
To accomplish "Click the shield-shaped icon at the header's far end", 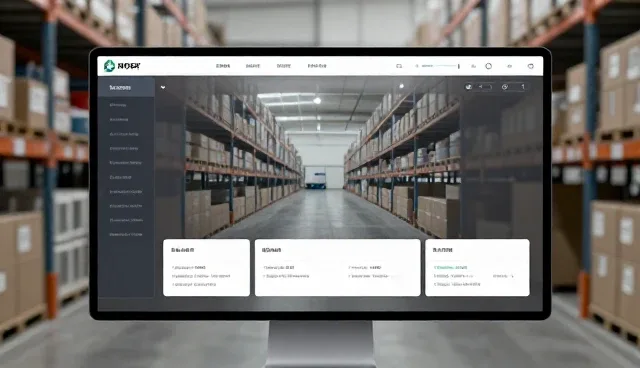I will tap(531, 66).
